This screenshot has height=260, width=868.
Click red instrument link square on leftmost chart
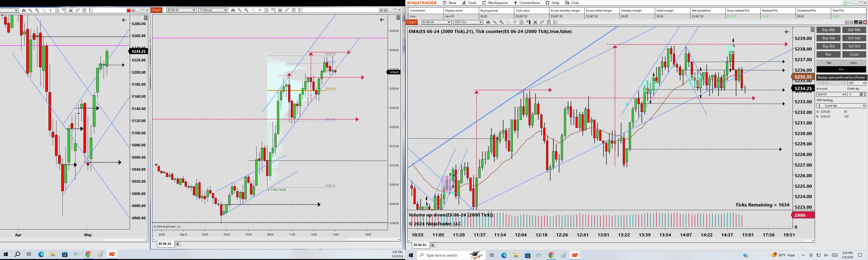[129, 10]
